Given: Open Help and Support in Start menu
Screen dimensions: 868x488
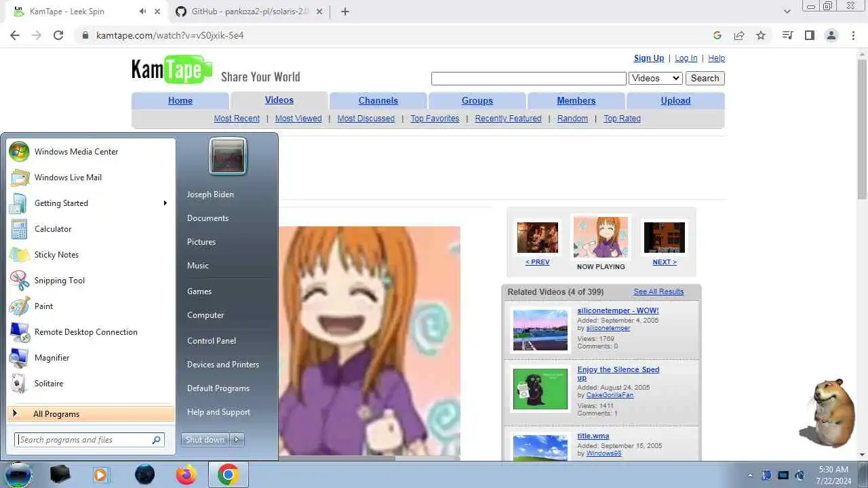Looking at the screenshot, I should 218,412.
